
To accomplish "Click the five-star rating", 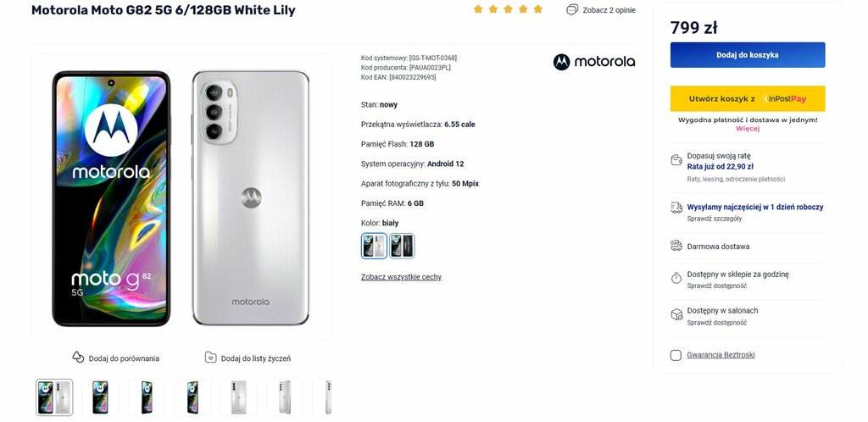I will click(x=508, y=9).
